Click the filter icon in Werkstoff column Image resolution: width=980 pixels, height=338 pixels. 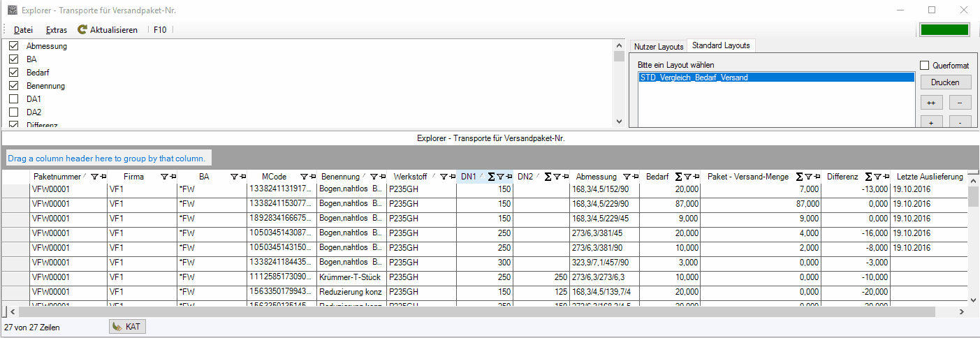click(x=444, y=177)
